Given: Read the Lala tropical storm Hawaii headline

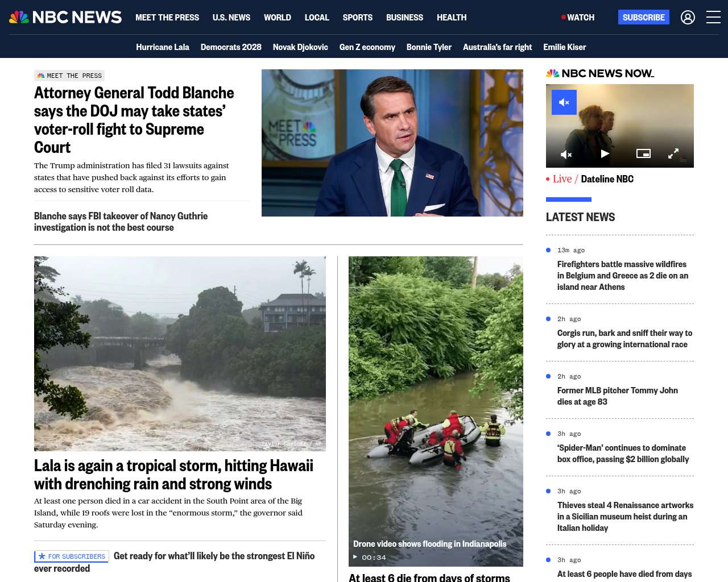Looking at the screenshot, I should pyautogui.click(x=173, y=475).
